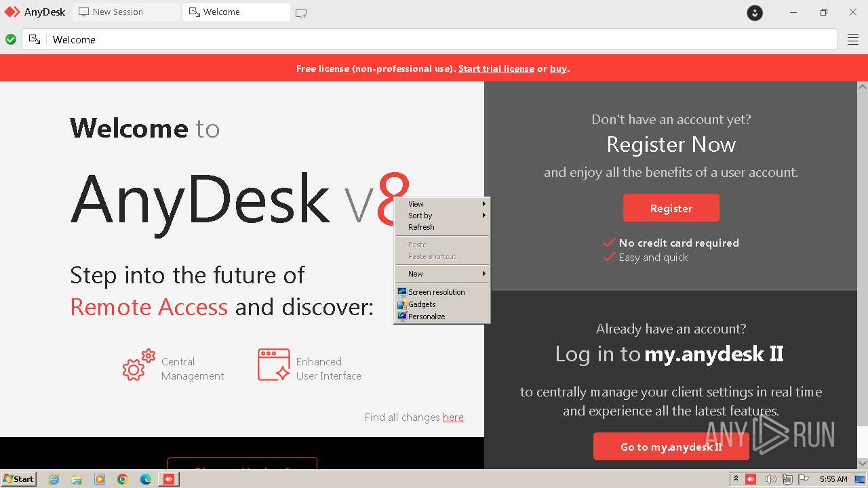
Task: Open the Windows Start menu
Action: pyautogui.click(x=19, y=479)
